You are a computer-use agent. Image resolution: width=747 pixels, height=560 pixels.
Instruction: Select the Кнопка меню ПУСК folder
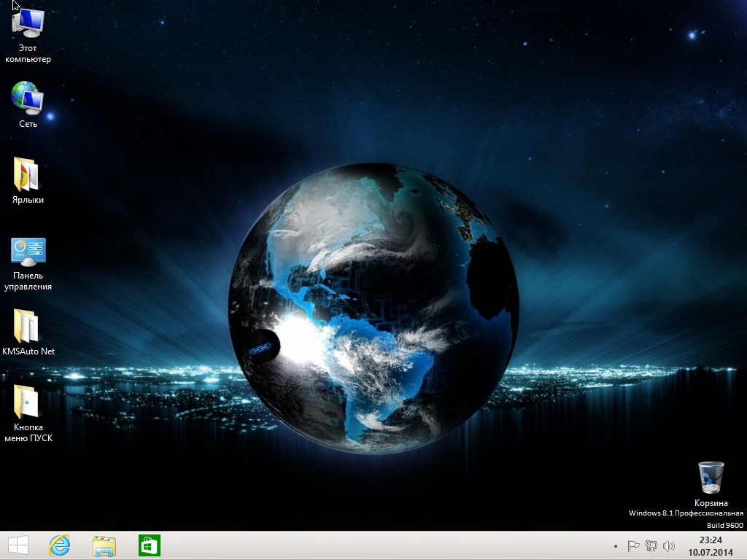[x=28, y=413]
